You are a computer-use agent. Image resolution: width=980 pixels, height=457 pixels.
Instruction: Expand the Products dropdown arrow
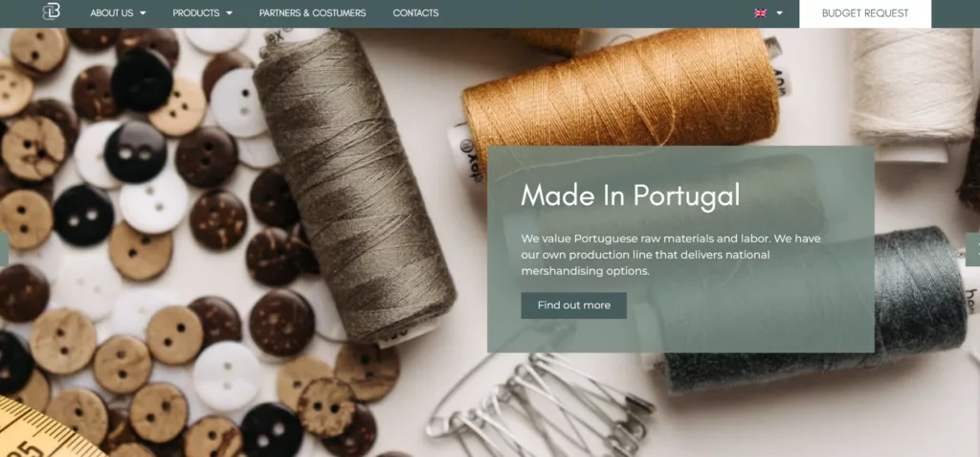point(229,13)
